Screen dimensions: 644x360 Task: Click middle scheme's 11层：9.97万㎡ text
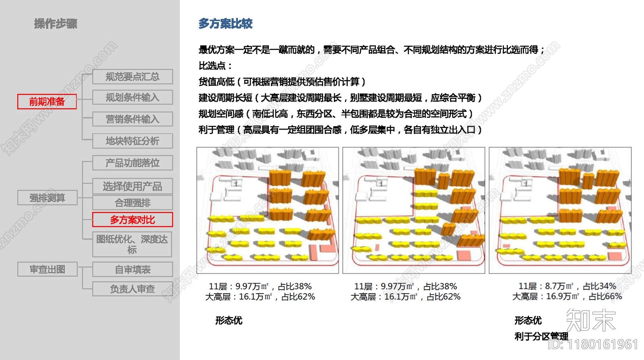(406, 286)
